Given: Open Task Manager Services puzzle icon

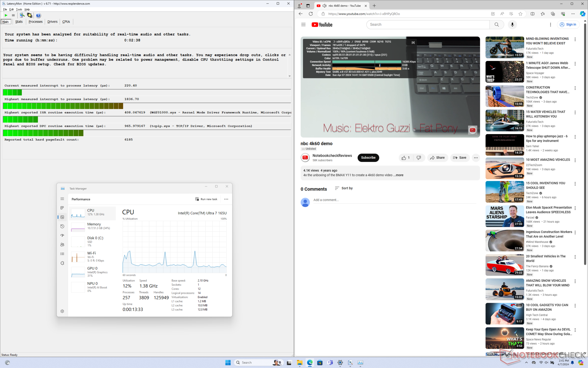Looking at the screenshot, I should [62, 263].
